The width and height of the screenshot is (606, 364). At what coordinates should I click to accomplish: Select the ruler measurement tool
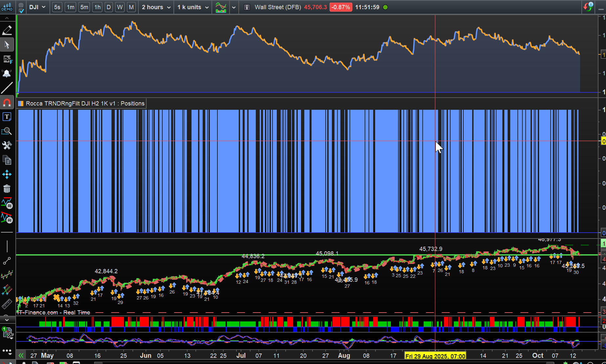(x=7, y=304)
